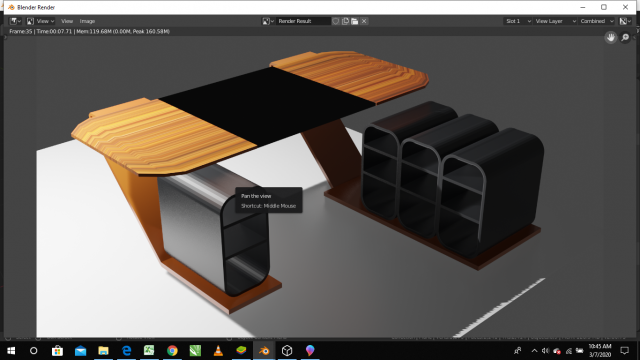Open the View Layer dropdown
The image size is (640, 360).
(555, 21)
